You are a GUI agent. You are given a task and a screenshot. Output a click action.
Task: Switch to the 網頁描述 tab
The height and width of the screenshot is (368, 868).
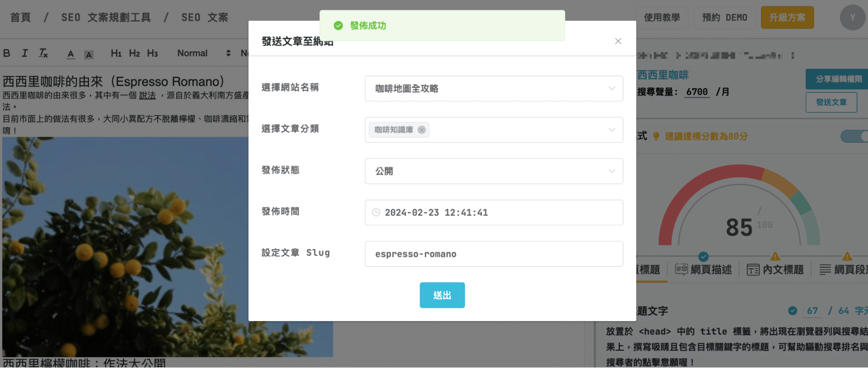click(x=703, y=269)
